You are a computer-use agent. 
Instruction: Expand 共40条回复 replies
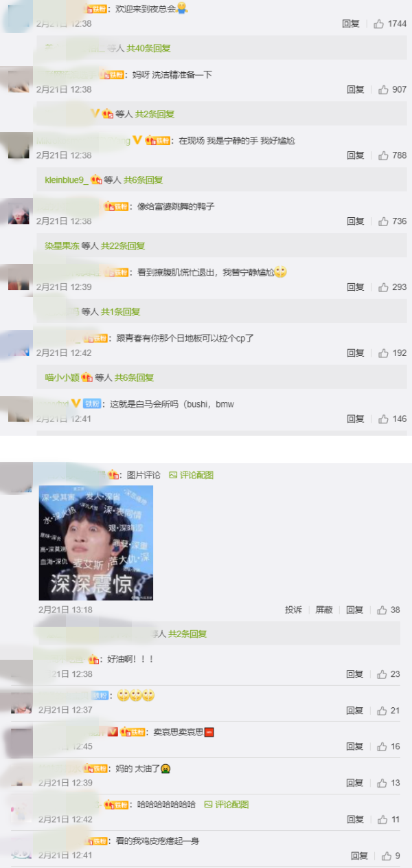coord(149,48)
